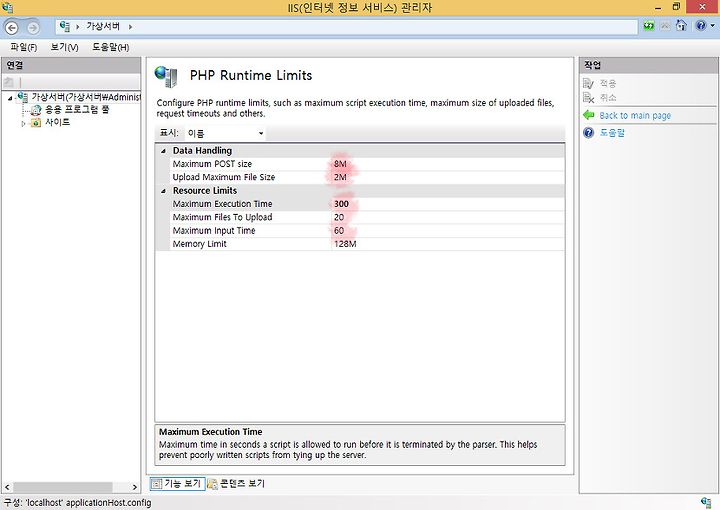
Task: Select the 가상서버 server node icon
Action: tap(22, 97)
